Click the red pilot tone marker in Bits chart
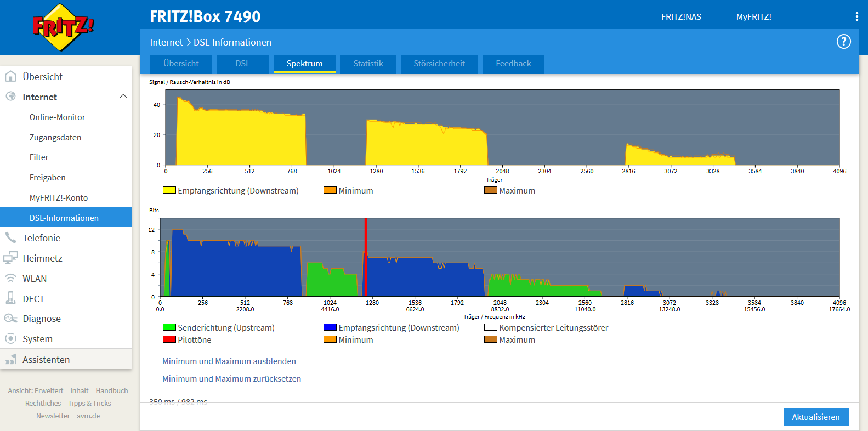Screen dimensions: 868x431 click(x=365, y=258)
